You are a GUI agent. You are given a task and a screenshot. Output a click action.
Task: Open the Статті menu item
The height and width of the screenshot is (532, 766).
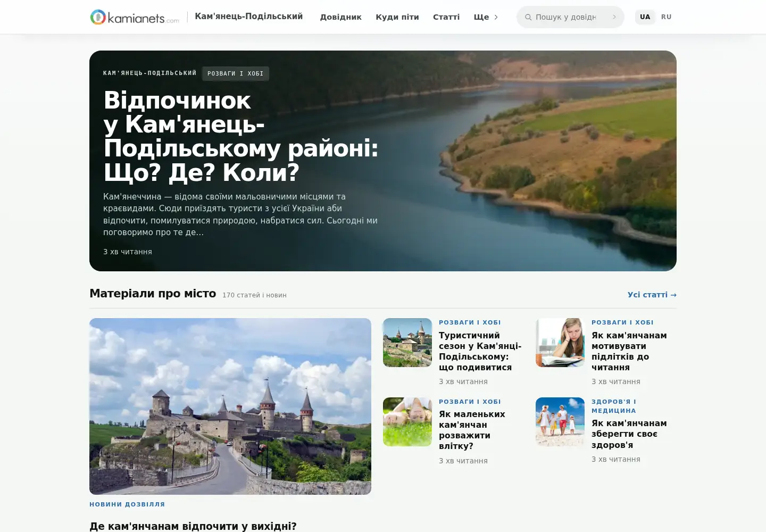[x=446, y=17]
